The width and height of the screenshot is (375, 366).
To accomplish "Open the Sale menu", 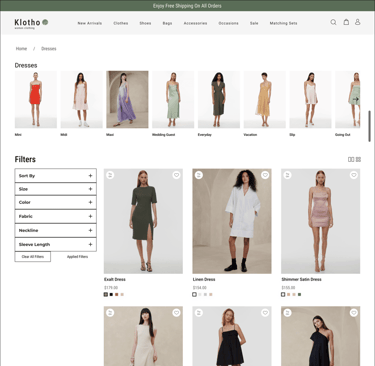I will pos(254,23).
